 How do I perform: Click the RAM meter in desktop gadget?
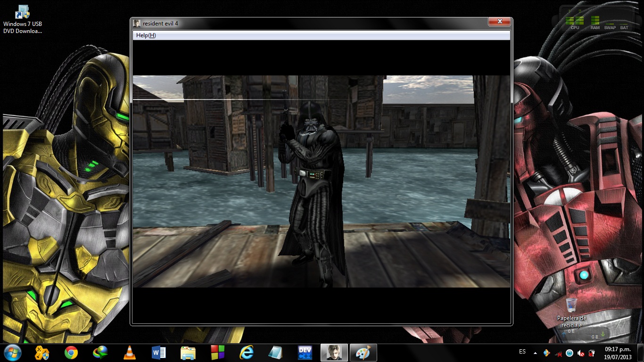click(x=595, y=23)
